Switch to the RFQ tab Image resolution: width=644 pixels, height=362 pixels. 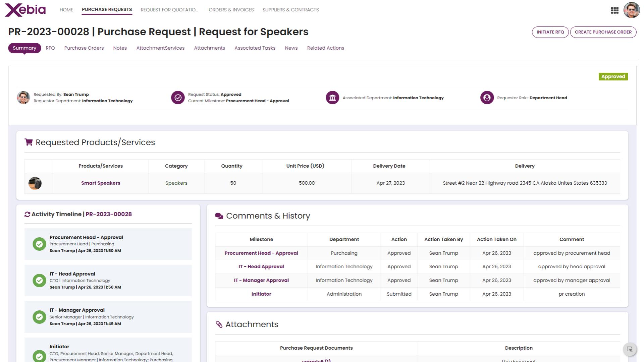(50, 48)
